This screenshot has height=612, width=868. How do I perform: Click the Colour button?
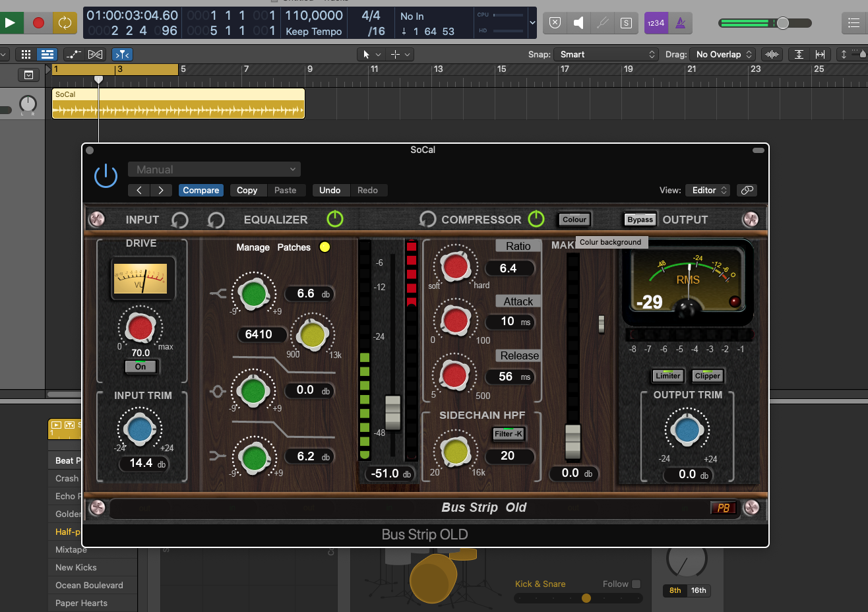574,220
